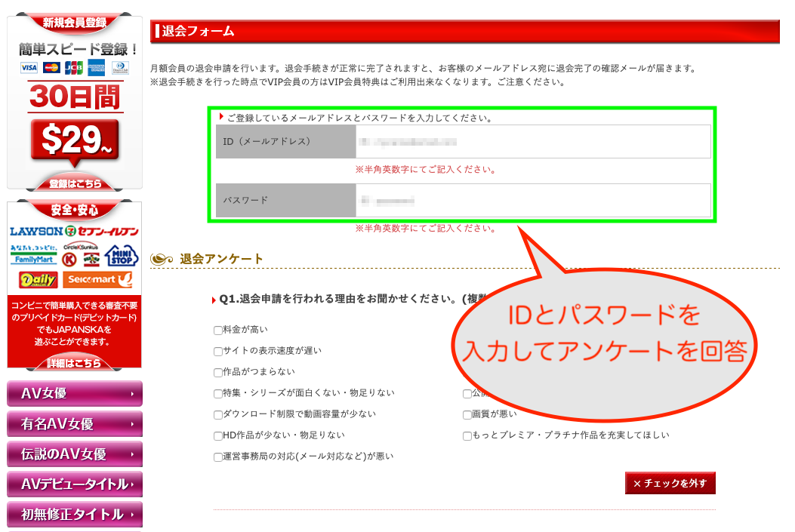Expand the arrow on 伝説のAV女優
The image size is (795, 532).
tap(133, 454)
